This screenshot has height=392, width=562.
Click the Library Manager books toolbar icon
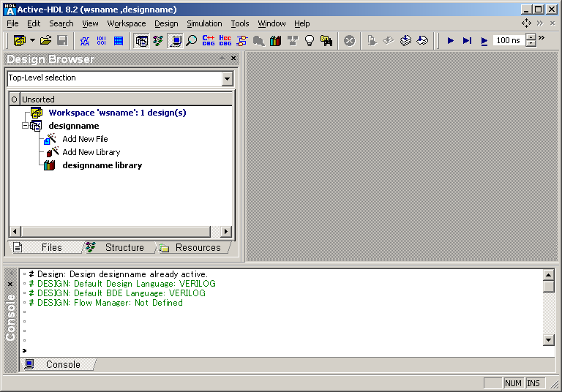(276, 41)
